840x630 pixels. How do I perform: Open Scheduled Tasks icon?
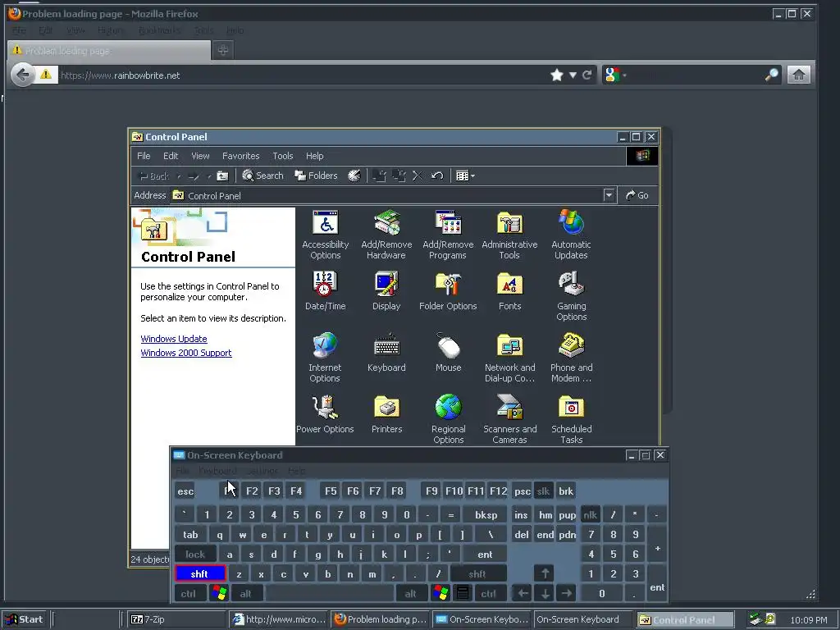pos(571,419)
